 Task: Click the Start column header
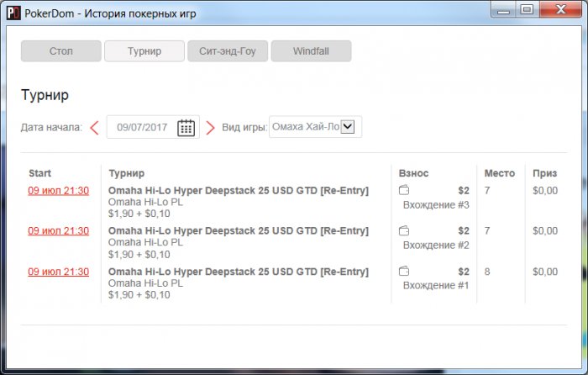39,173
